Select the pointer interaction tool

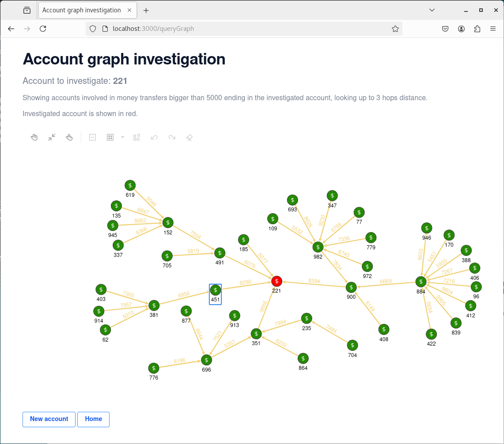[69, 137]
